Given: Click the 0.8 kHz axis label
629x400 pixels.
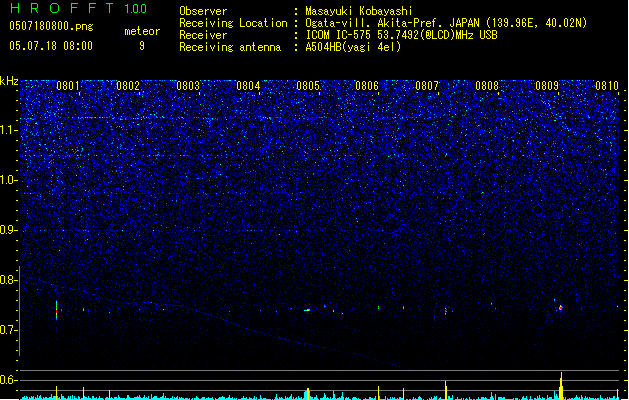Looking at the screenshot, I should tap(9, 280).
